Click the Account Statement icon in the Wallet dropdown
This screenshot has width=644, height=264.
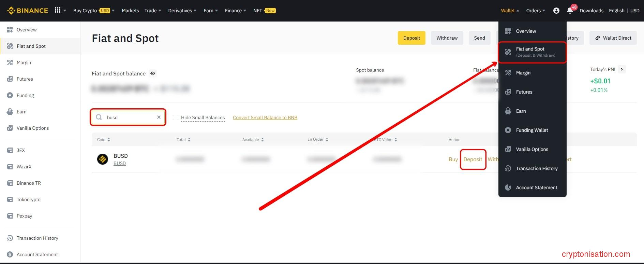pyautogui.click(x=508, y=187)
